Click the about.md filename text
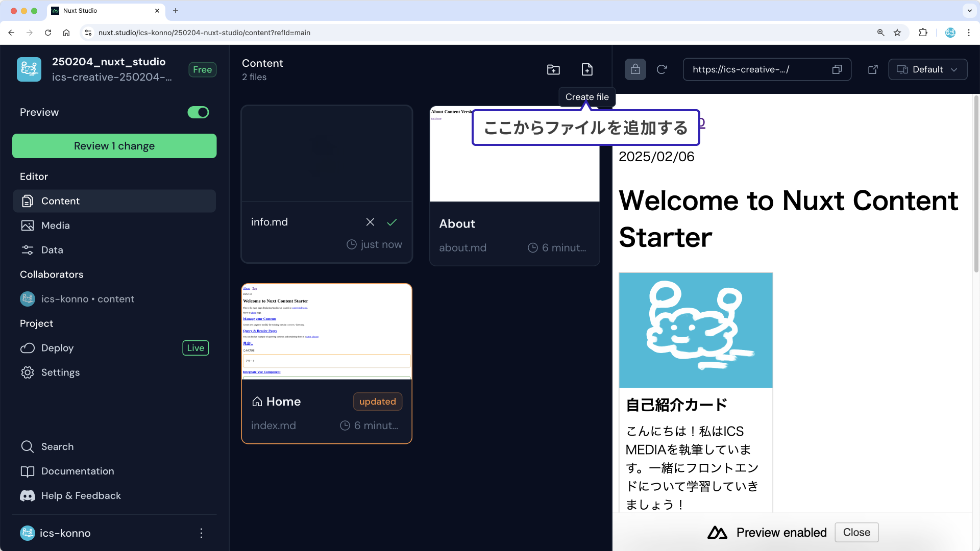 coord(462,248)
